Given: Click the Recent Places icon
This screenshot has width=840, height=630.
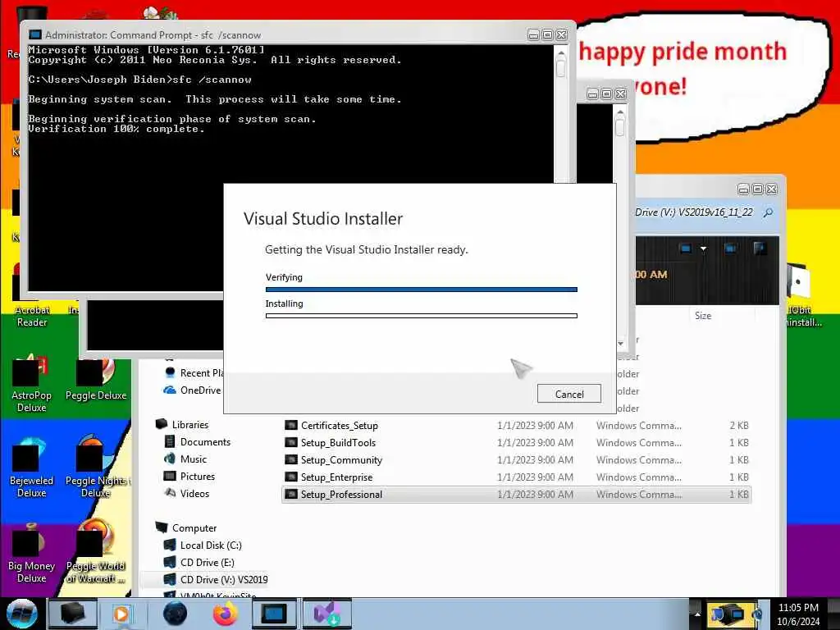Looking at the screenshot, I should (x=170, y=372).
